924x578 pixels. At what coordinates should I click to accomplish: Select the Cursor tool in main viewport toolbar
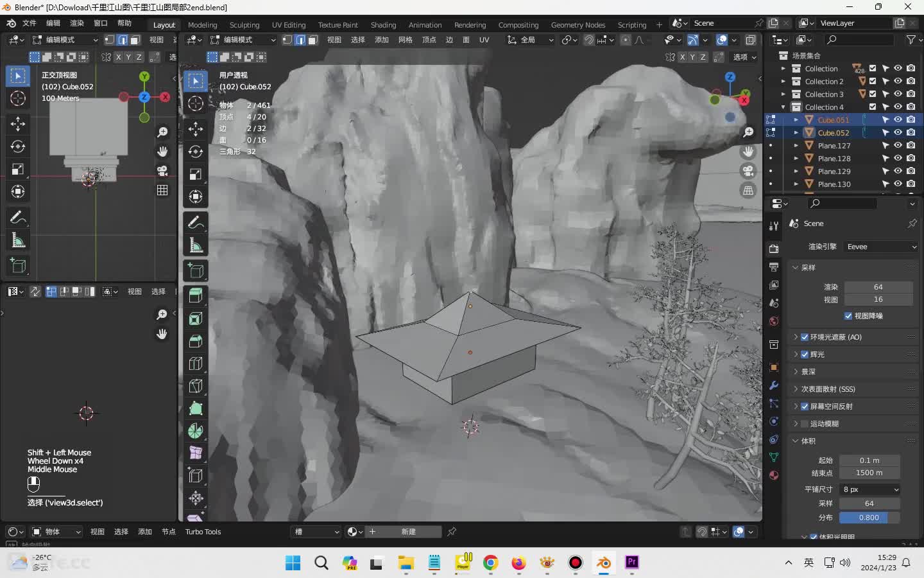point(196,103)
